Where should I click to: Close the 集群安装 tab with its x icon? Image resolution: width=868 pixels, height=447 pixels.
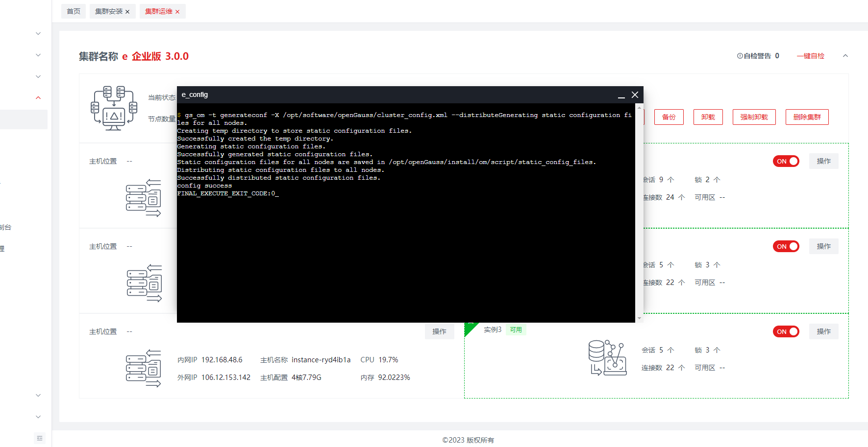click(x=127, y=12)
